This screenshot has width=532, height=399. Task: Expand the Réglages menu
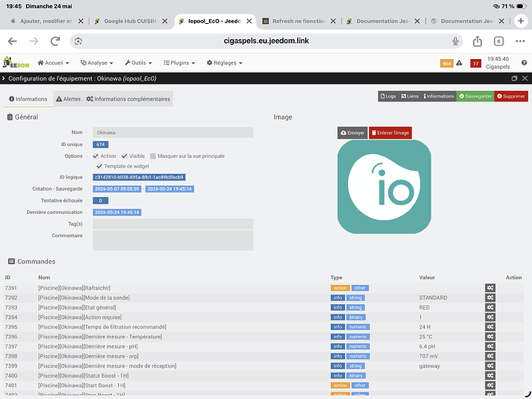224,63
